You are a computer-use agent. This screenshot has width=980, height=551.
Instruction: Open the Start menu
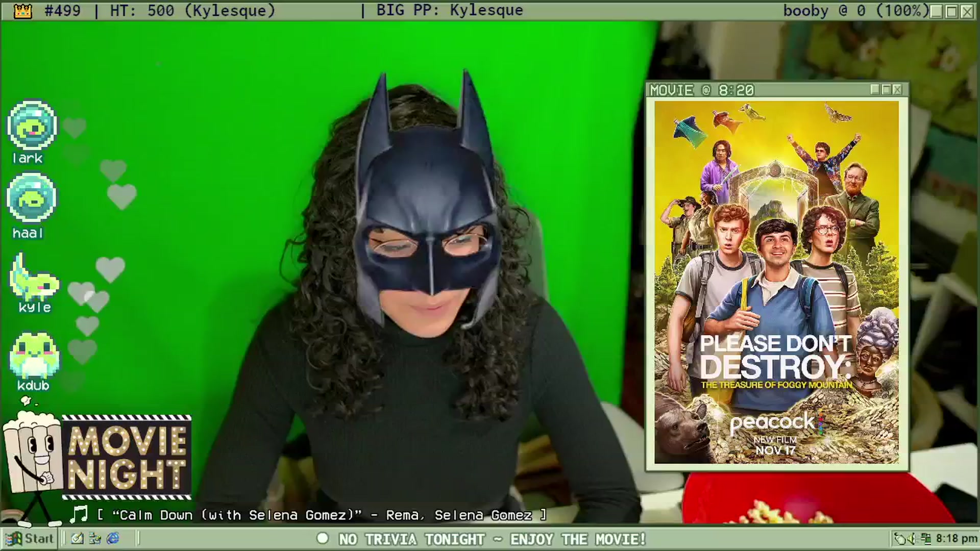click(x=29, y=539)
